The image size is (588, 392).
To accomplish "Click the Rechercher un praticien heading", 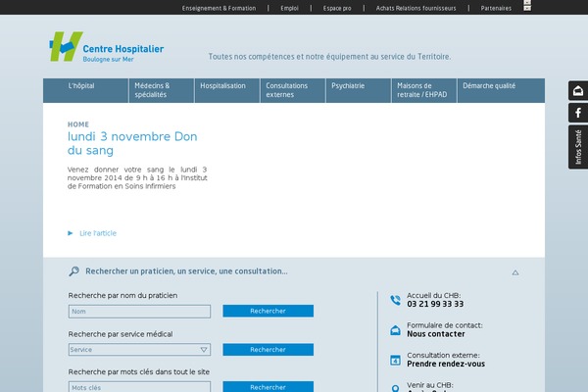I will coord(186,271).
